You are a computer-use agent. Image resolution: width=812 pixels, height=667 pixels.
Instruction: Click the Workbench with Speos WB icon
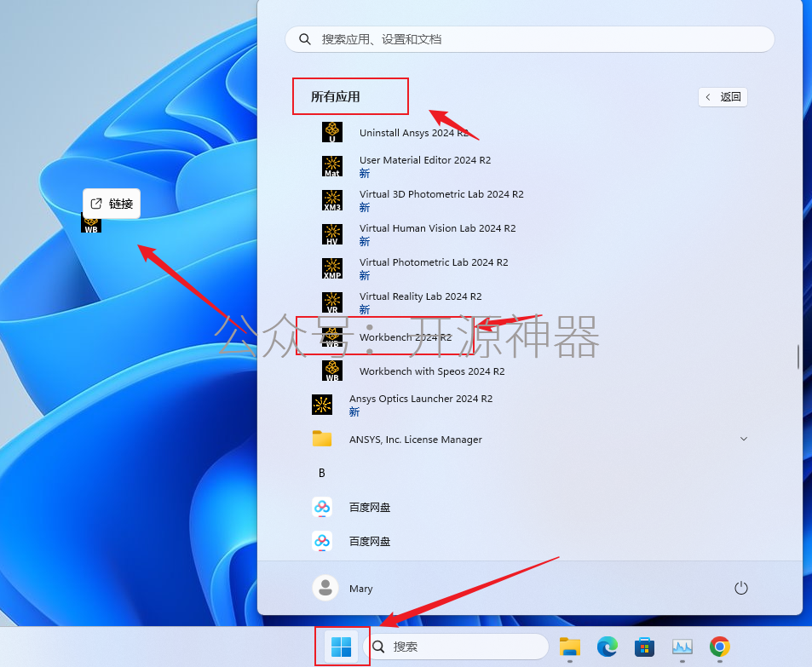coord(332,371)
